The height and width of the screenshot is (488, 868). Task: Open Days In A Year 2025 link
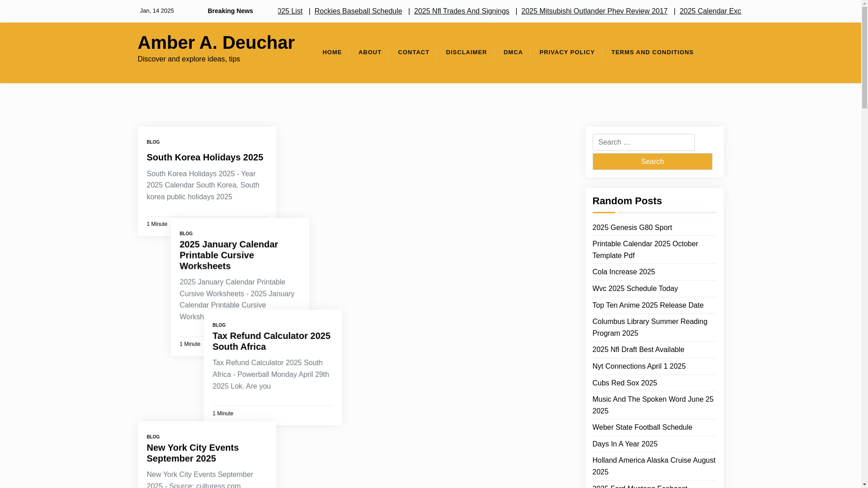625,444
